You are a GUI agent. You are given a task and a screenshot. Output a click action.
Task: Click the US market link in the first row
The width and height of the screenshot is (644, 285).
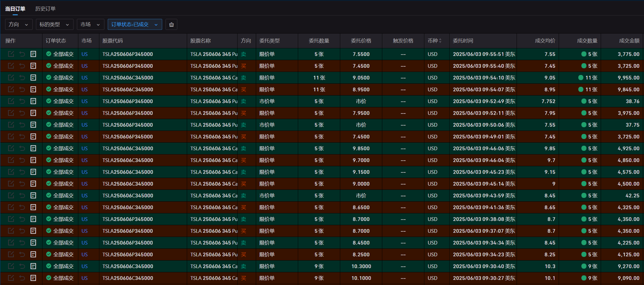pyautogui.click(x=84, y=54)
